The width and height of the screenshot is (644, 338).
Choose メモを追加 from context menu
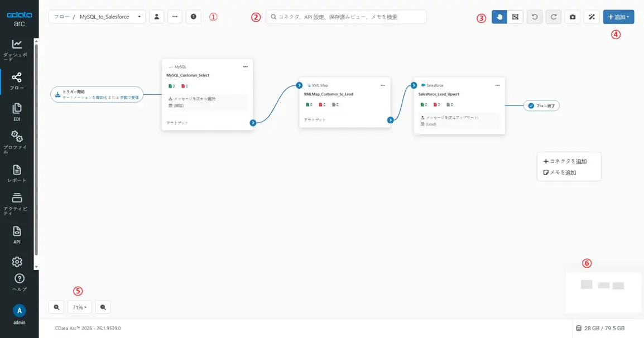[560, 172]
